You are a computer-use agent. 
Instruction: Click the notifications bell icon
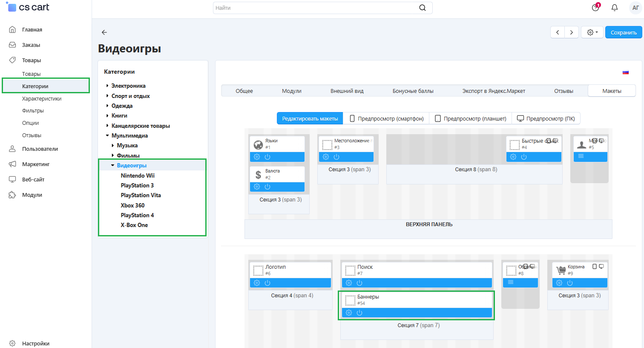pos(615,8)
